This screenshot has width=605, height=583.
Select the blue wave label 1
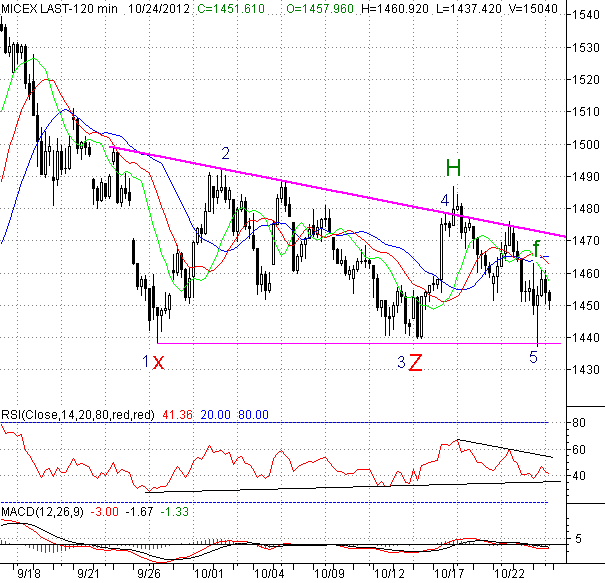click(145, 362)
